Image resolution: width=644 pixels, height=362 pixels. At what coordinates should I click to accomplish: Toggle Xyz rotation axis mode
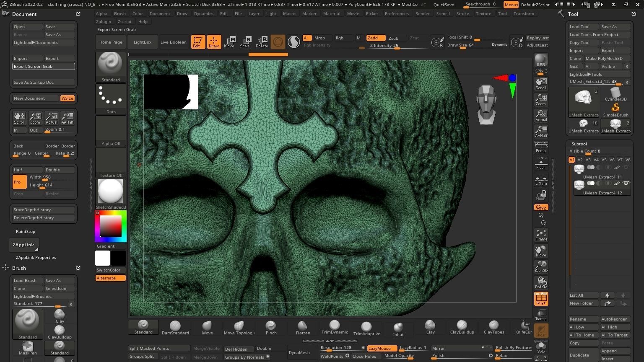(x=541, y=207)
